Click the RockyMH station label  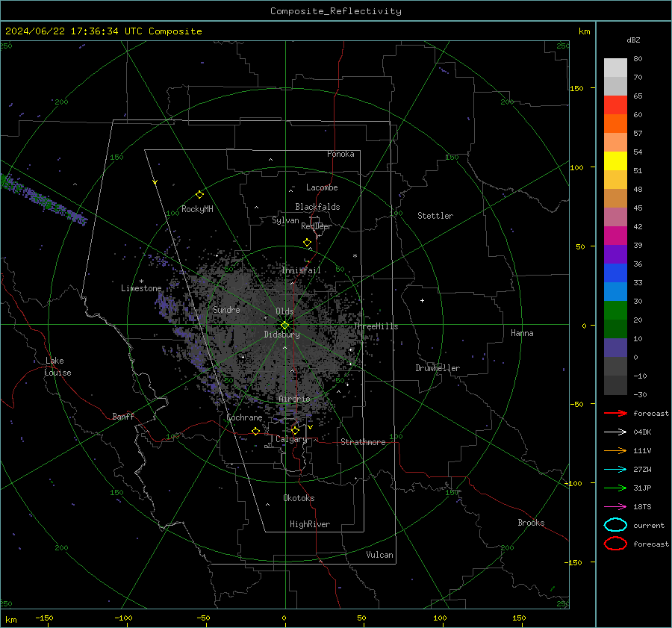pos(197,209)
